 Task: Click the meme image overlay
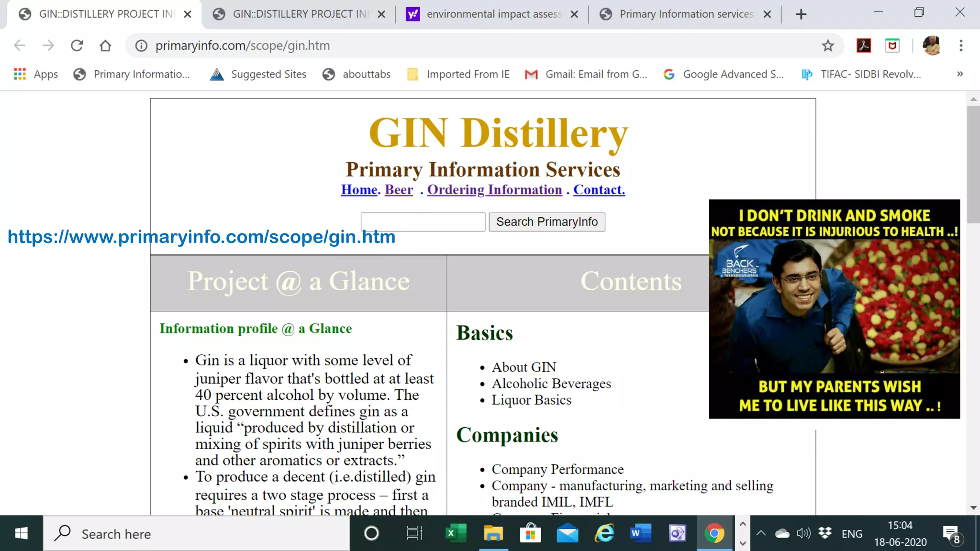pos(835,309)
